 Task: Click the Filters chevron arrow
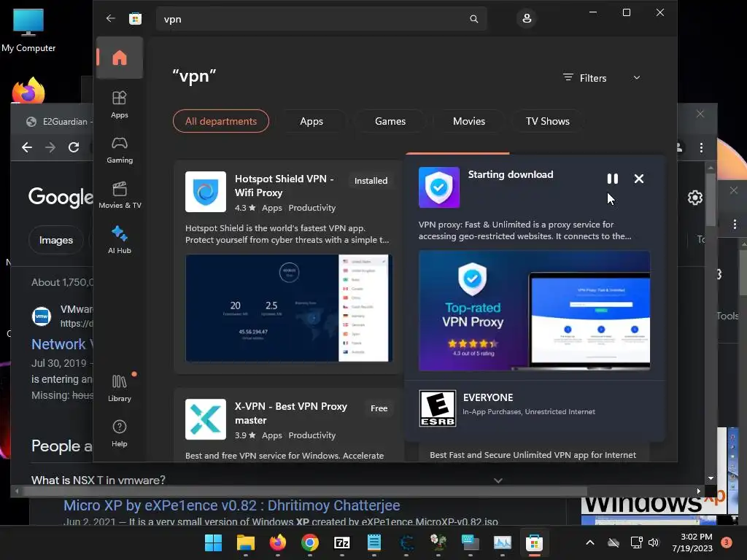click(636, 77)
